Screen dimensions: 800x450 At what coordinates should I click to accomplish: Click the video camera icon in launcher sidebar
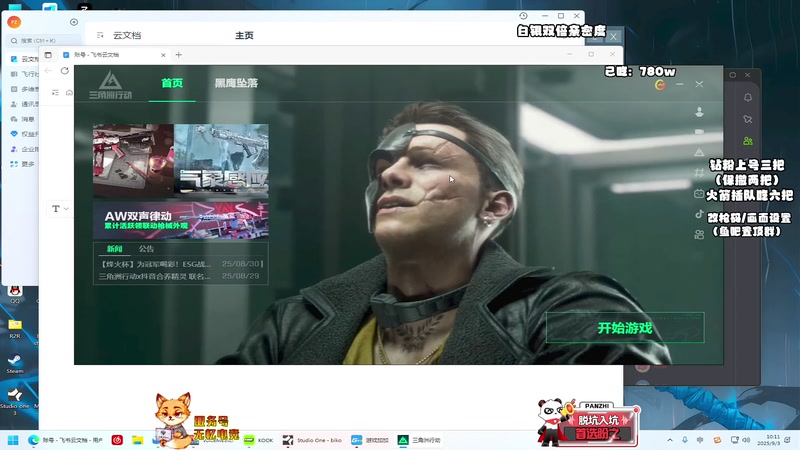click(699, 132)
